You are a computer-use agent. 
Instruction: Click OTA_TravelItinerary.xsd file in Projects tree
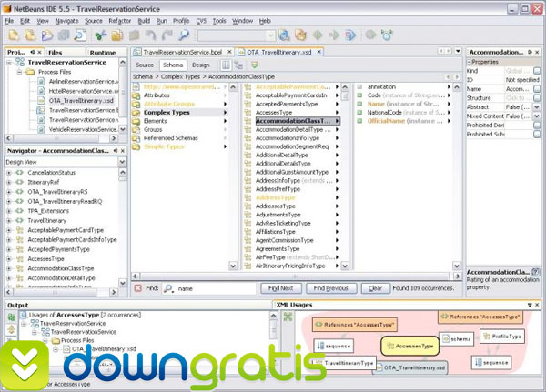pyautogui.click(x=80, y=100)
